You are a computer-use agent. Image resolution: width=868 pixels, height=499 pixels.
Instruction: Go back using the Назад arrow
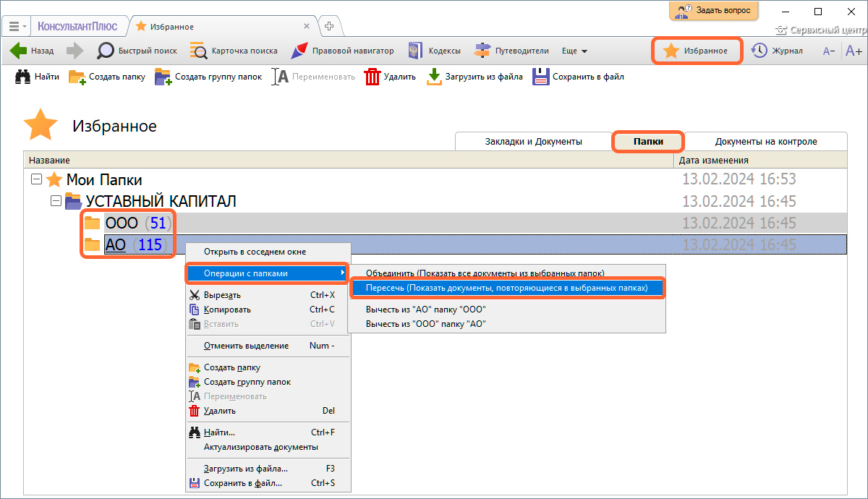[x=32, y=51]
